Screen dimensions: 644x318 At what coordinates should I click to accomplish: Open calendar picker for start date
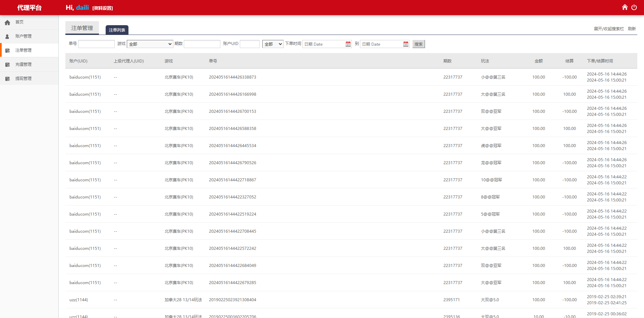point(348,44)
